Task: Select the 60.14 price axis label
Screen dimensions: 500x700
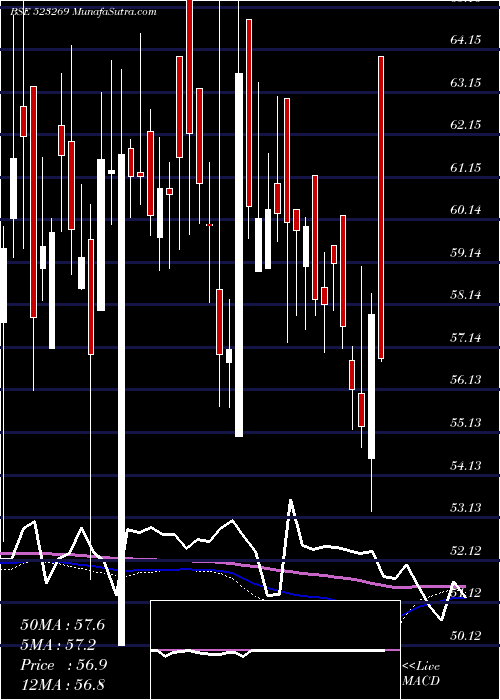Action: pos(466,210)
